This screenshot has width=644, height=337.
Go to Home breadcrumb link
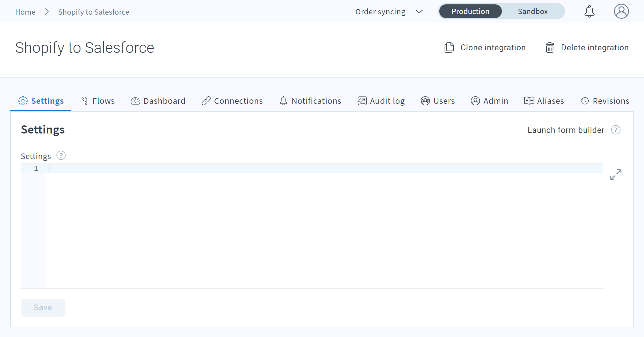[25, 12]
